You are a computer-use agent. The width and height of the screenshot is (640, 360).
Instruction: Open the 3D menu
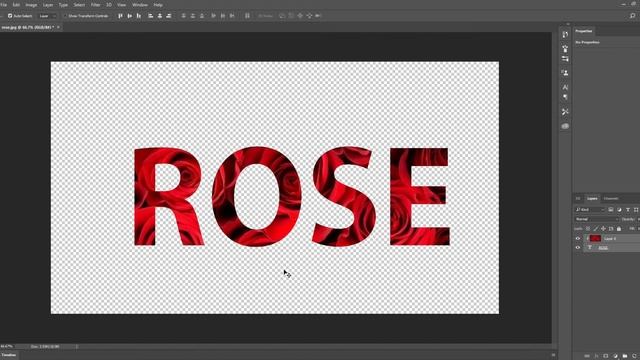(109, 5)
